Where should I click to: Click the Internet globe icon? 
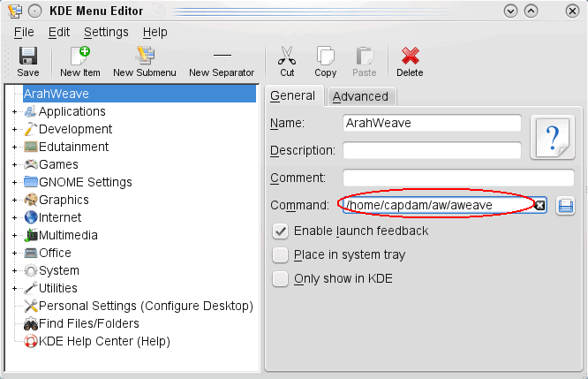tap(30, 217)
